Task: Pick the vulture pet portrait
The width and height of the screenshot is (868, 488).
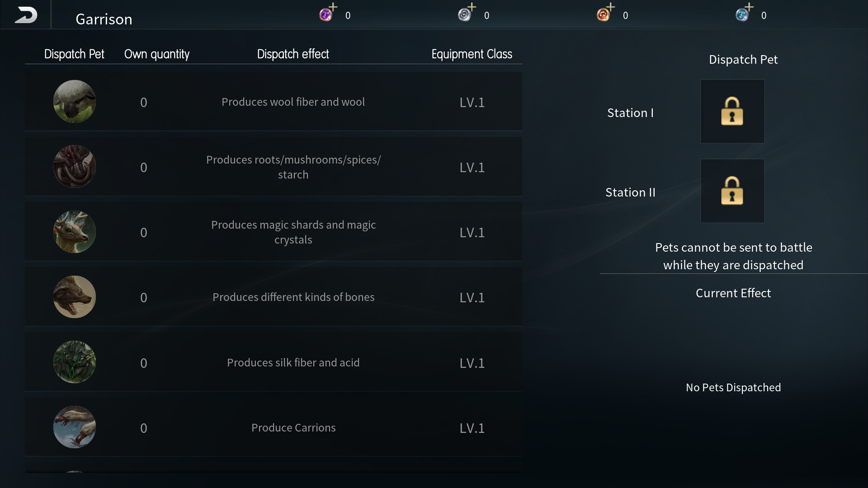Action: click(75, 427)
